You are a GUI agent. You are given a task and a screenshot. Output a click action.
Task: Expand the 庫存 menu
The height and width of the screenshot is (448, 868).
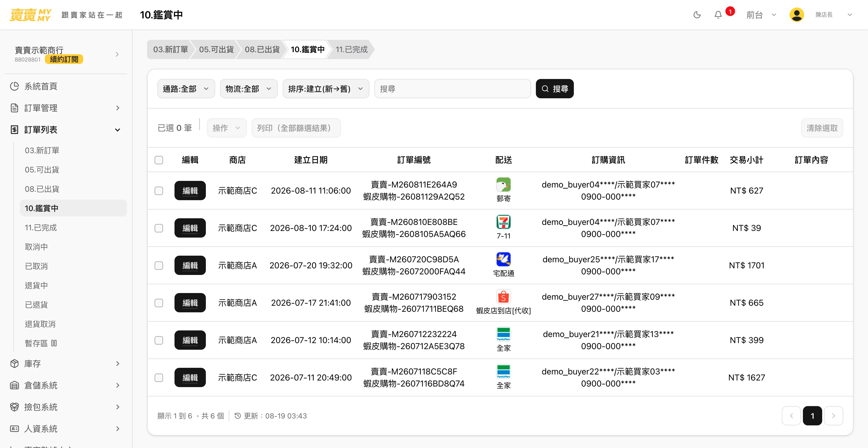[118, 364]
